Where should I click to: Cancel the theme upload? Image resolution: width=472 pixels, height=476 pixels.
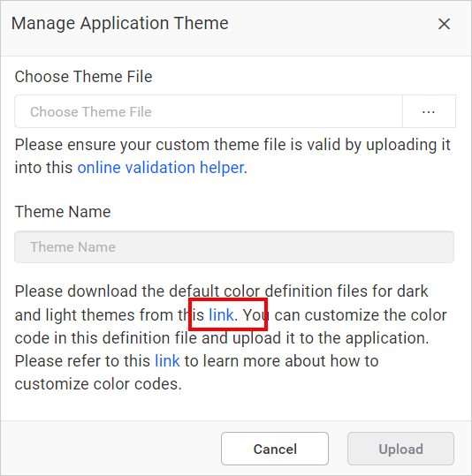tap(275, 449)
